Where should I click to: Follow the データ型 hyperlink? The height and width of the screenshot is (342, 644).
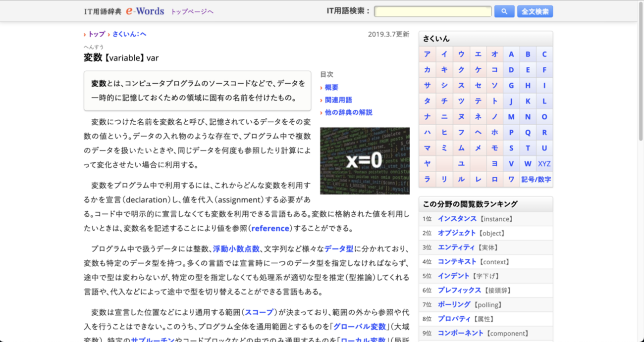(339, 248)
